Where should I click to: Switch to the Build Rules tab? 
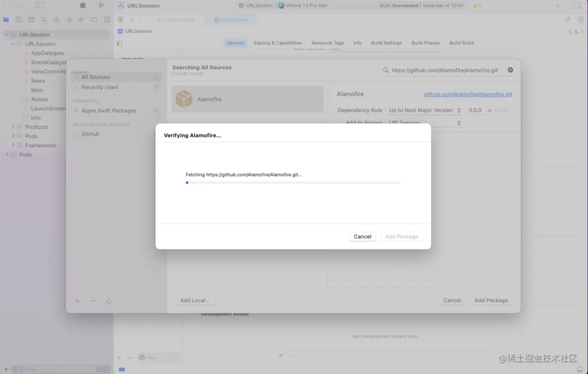(462, 43)
